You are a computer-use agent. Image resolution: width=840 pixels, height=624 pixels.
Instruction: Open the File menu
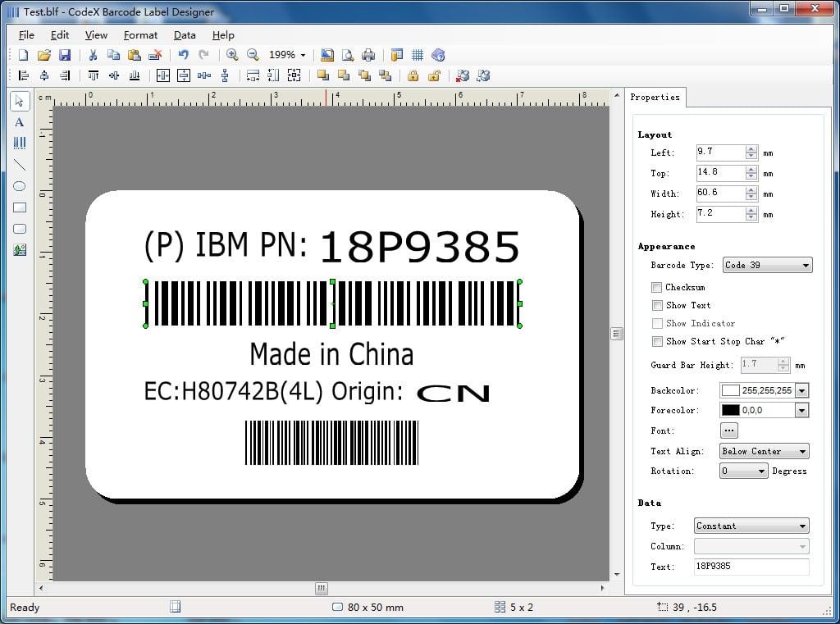(x=26, y=34)
